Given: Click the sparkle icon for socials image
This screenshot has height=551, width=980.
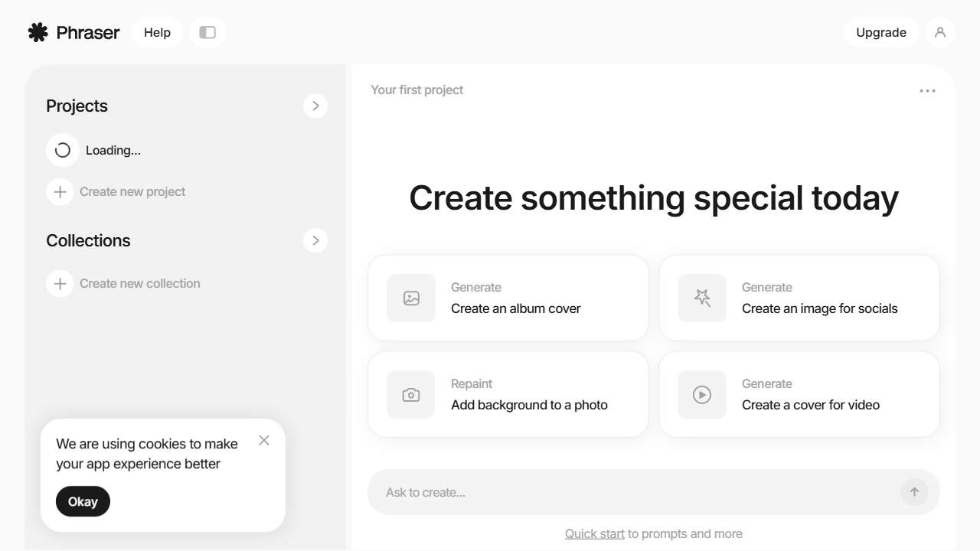Looking at the screenshot, I should (x=702, y=298).
